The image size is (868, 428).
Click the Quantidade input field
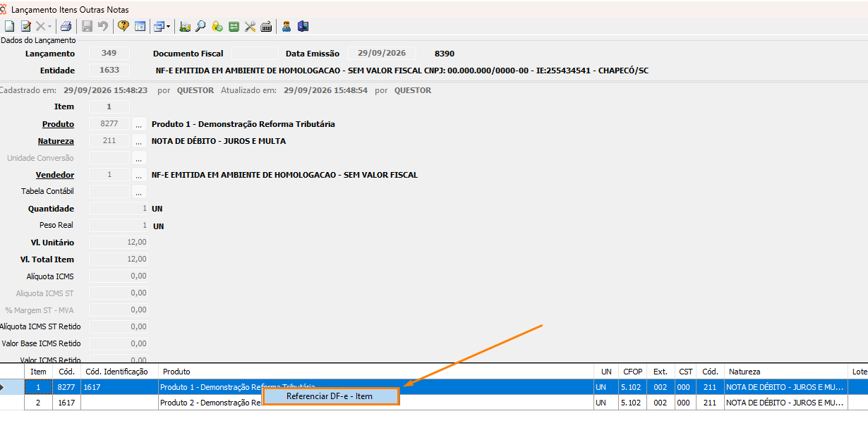pyautogui.click(x=119, y=209)
